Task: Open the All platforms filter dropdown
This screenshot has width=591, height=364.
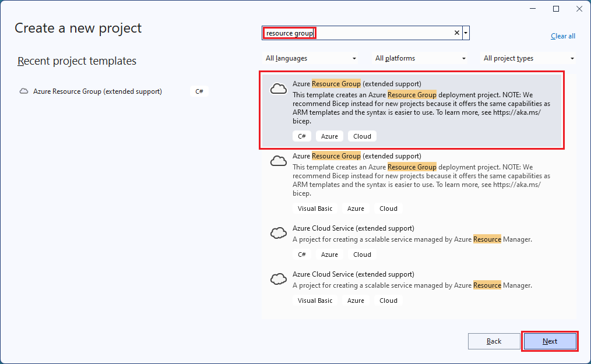Action: 419,58
